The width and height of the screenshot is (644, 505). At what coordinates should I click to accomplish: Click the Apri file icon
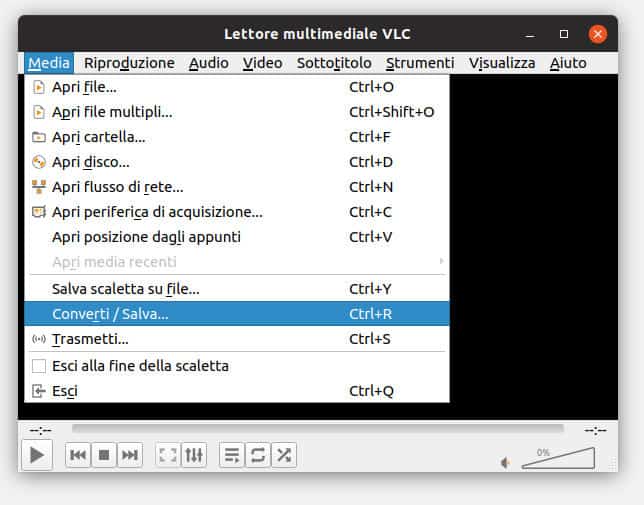pyautogui.click(x=39, y=87)
